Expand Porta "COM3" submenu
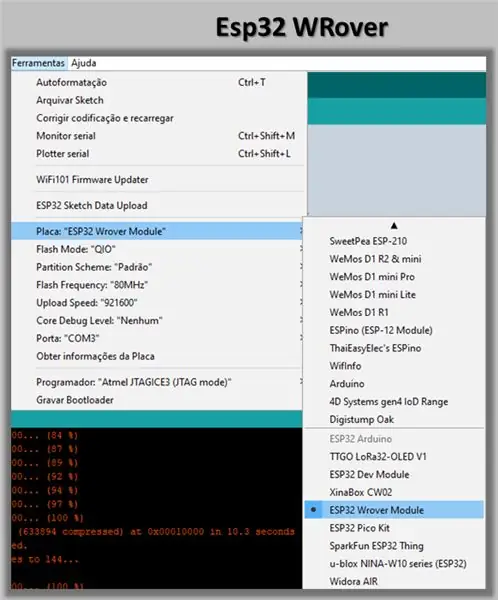This screenshot has height=600, width=498. pyautogui.click(x=157, y=338)
